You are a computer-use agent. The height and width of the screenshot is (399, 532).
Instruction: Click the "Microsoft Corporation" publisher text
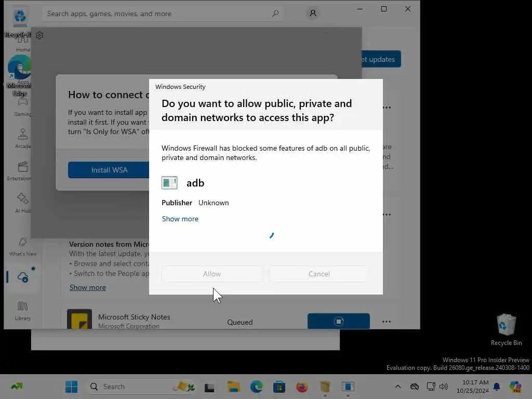[x=129, y=326]
